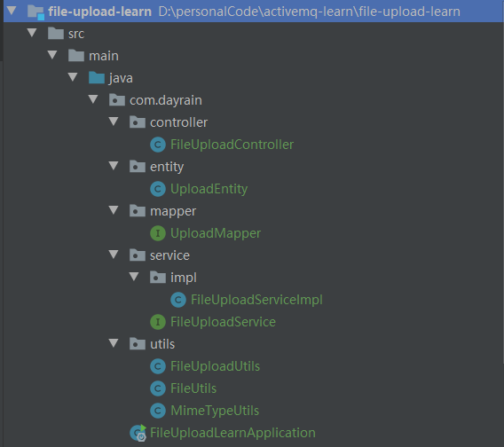
Task: Open FileUtils class file
Action: click(x=193, y=388)
